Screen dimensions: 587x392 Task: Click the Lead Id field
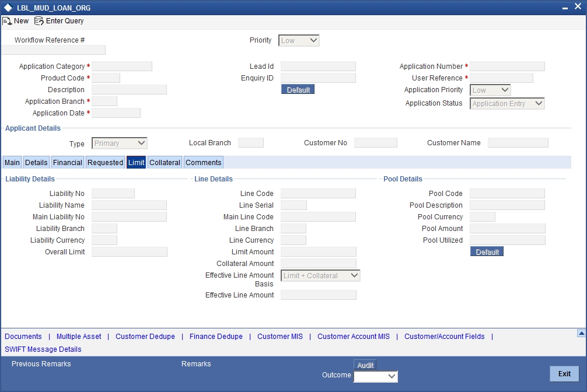[318, 66]
